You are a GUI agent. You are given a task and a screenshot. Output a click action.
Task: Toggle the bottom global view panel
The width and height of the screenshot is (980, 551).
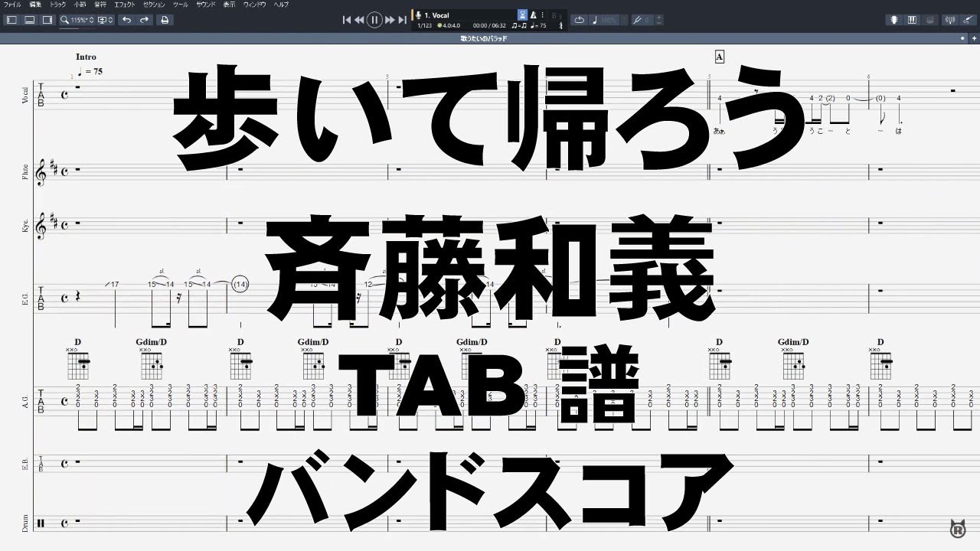pyautogui.click(x=30, y=20)
